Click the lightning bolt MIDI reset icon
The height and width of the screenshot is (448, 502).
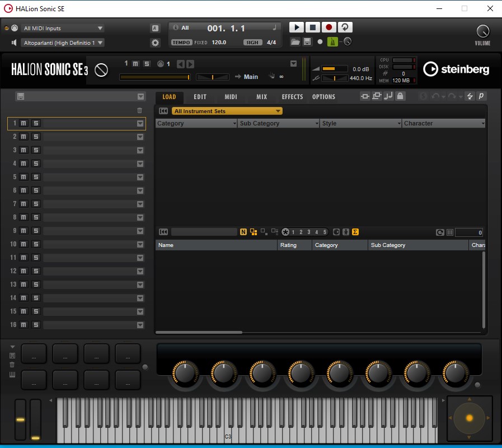click(x=470, y=96)
